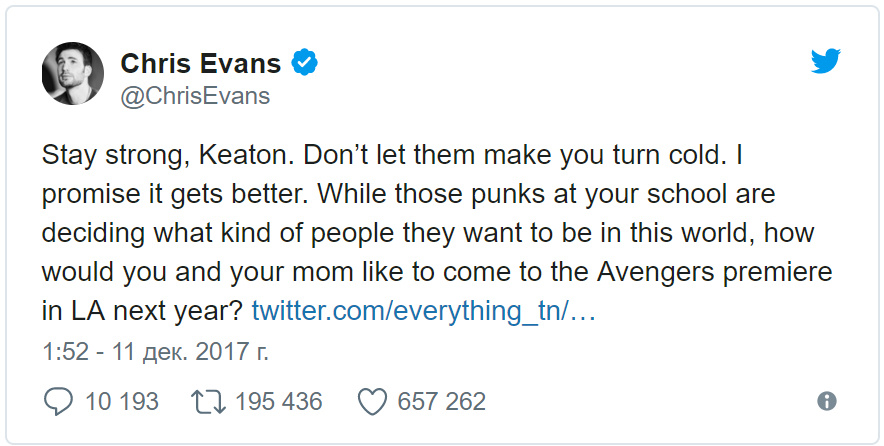Click the reply speech bubble icon

point(58,402)
